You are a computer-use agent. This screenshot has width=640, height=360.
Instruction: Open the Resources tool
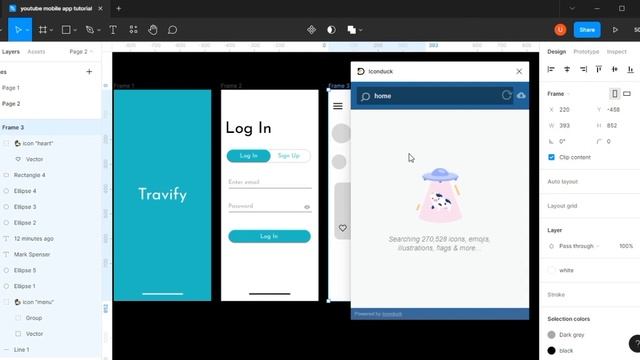pyautogui.click(x=133, y=30)
